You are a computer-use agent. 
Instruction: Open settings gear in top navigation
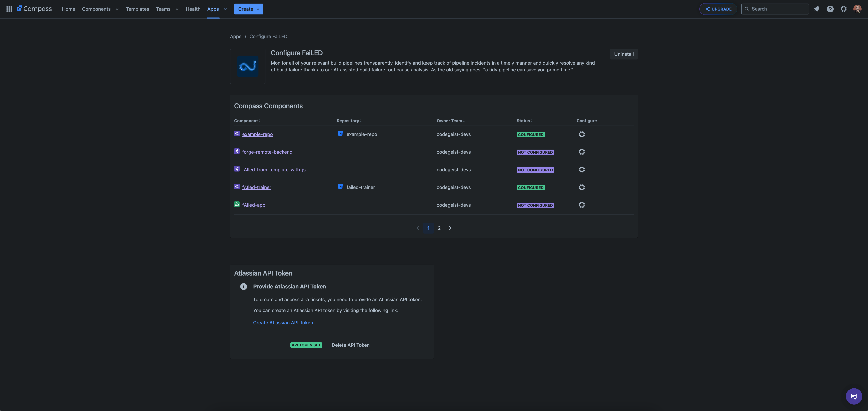tap(843, 9)
